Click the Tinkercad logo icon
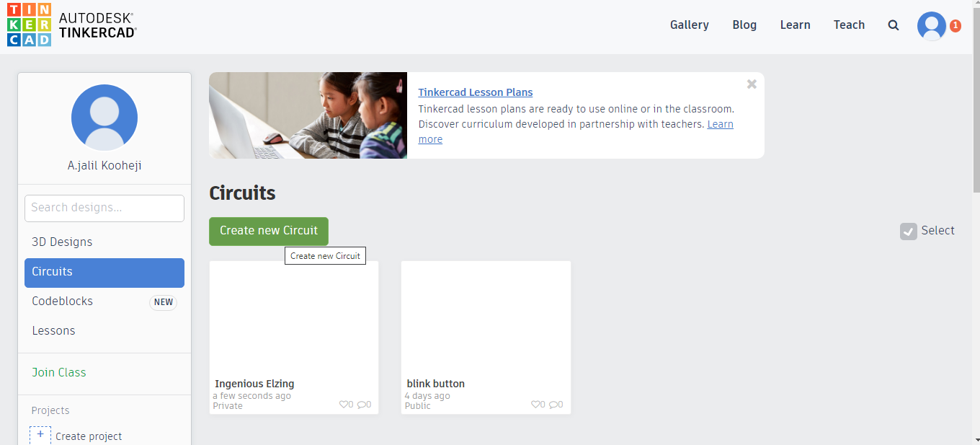 click(29, 24)
